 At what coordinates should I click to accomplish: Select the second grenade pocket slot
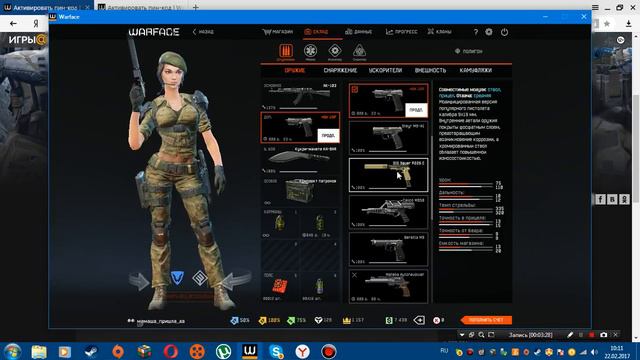coord(320,224)
